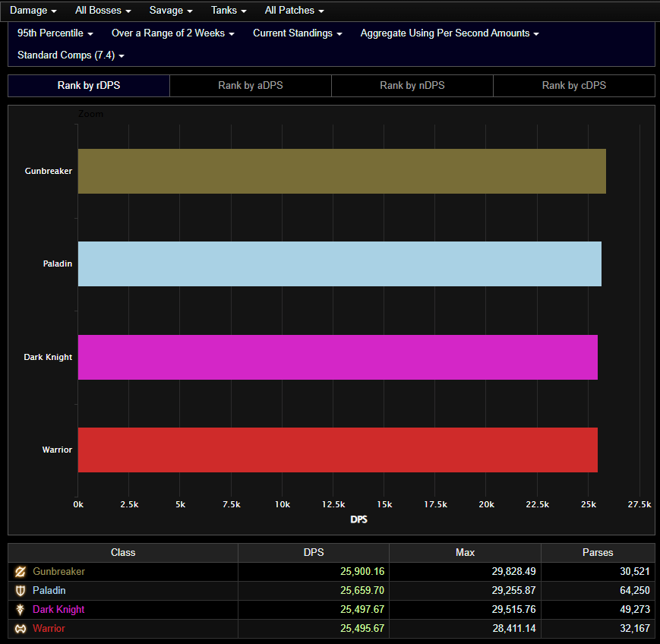The image size is (660, 644).
Task: Open the Dark Knight class link
Action: click(x=58, y=610)
